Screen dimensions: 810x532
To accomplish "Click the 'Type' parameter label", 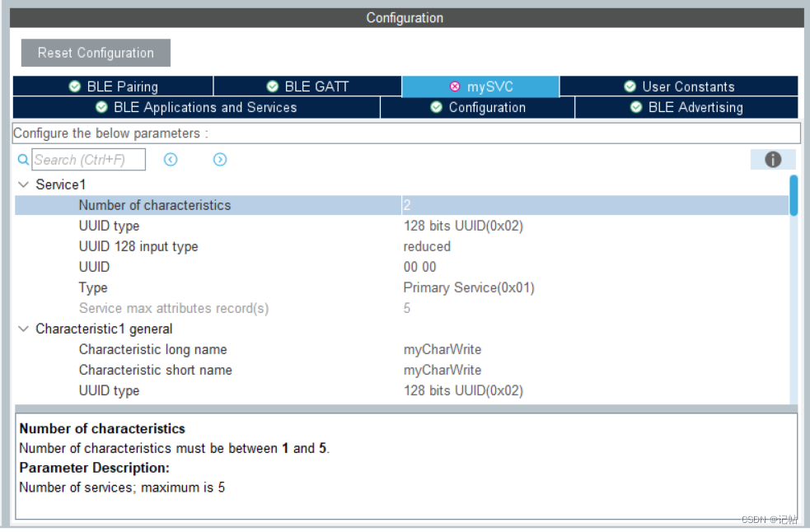I will click(x=93, y=287).
